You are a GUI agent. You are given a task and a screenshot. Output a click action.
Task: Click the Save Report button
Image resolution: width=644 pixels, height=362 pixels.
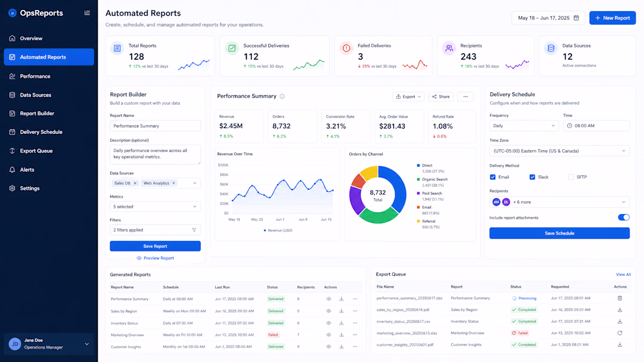point(155,246)
